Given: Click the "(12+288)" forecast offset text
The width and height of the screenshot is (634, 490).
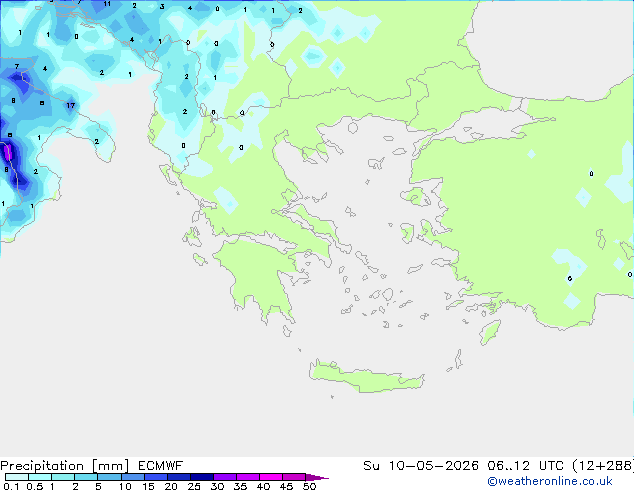Looking at the screenshot, I should [603, 466].
